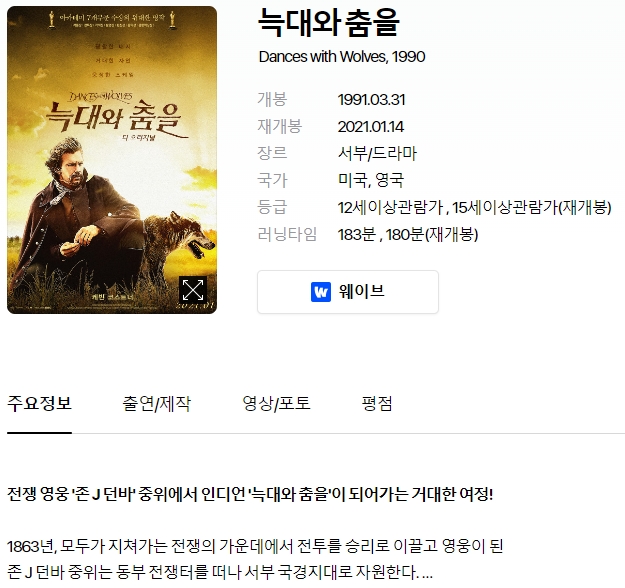Viewport: 625px width, 588px height.
Task: Click the 늑대와 춤을 movie title
Action: [x=328, y=23]
